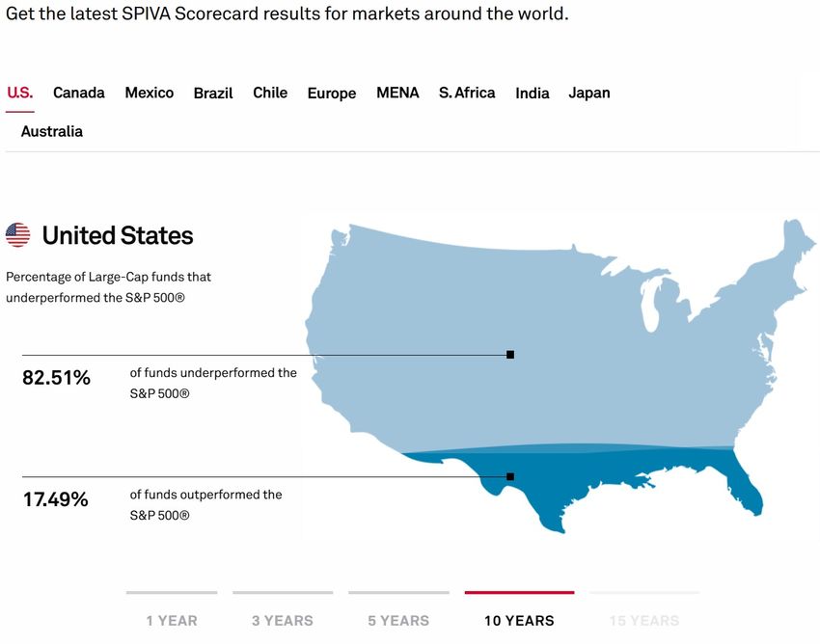The image size is (820, 644).
Task: Click the underperformed marker on the map
Action: point(510,355)
